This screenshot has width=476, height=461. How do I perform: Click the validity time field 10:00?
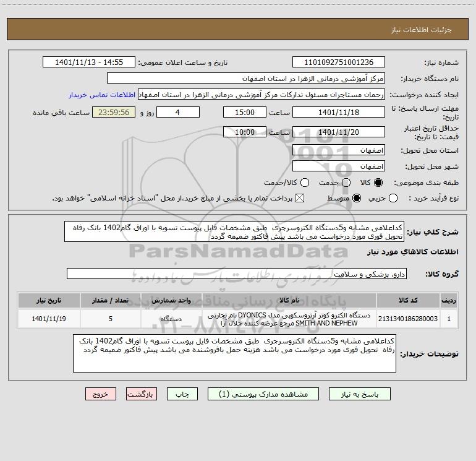[x=245, y=132]
